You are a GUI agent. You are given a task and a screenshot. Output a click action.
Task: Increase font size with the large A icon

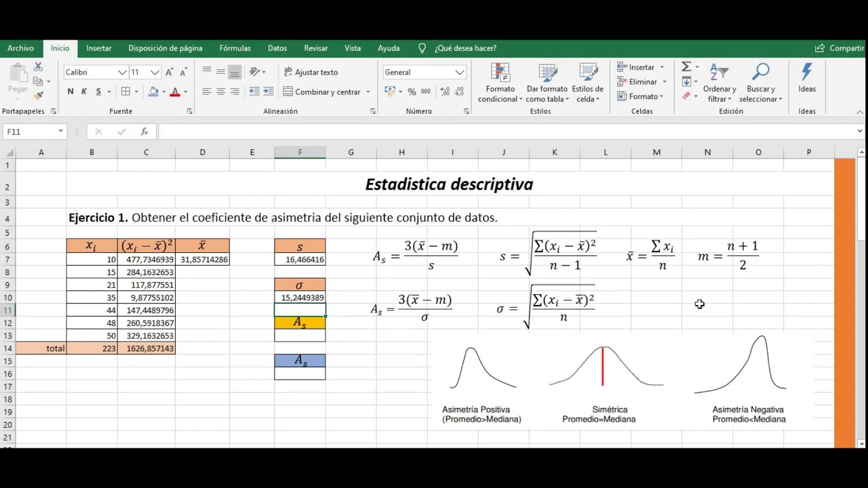pos(169,72)
